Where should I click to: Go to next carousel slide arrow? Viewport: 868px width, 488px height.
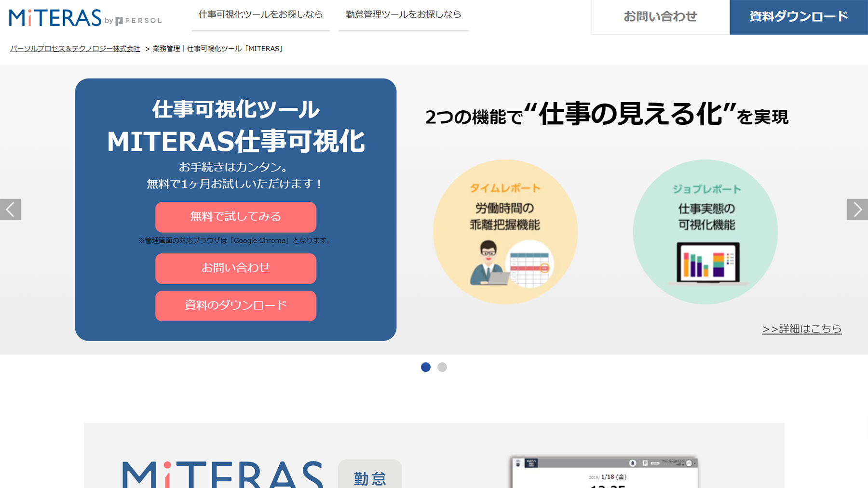857,210
